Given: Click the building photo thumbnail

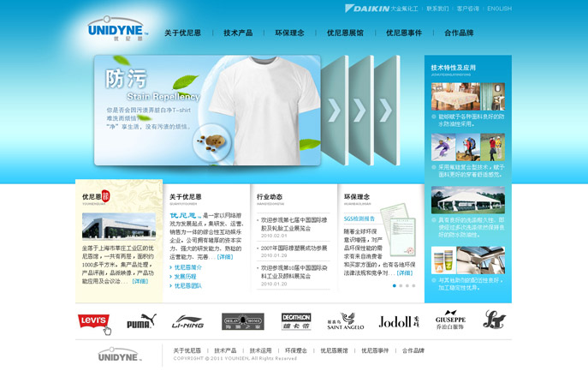Looking at the screenshot, I should [x=119, y=226].
